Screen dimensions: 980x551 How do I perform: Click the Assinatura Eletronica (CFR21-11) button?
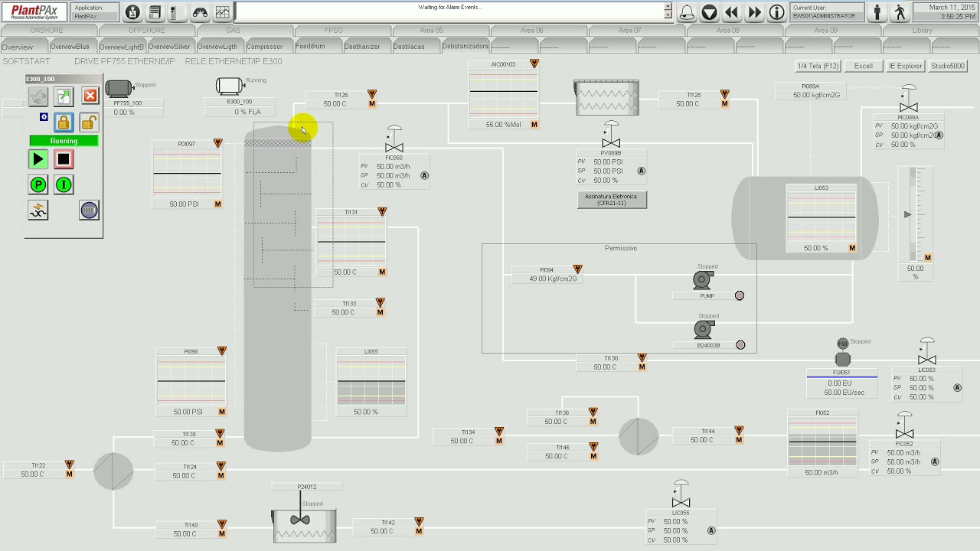(x=611, y=200)
